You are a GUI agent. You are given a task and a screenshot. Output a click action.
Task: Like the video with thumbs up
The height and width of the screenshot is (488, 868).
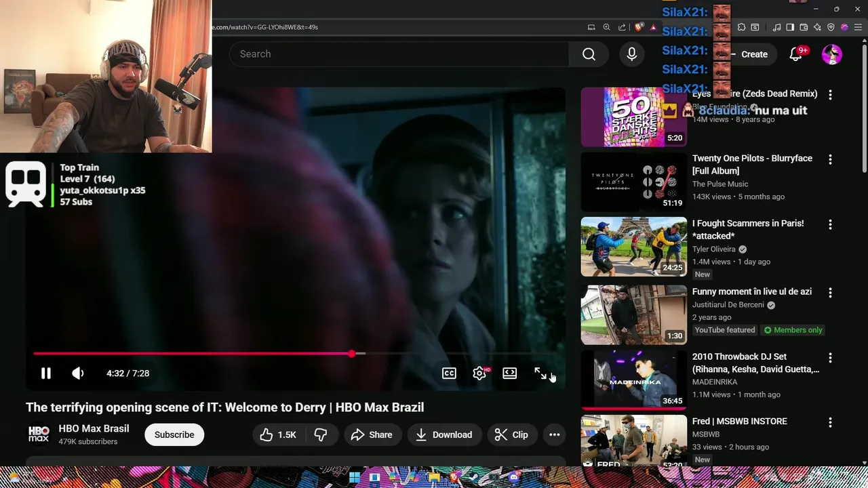tap(279, 435)
